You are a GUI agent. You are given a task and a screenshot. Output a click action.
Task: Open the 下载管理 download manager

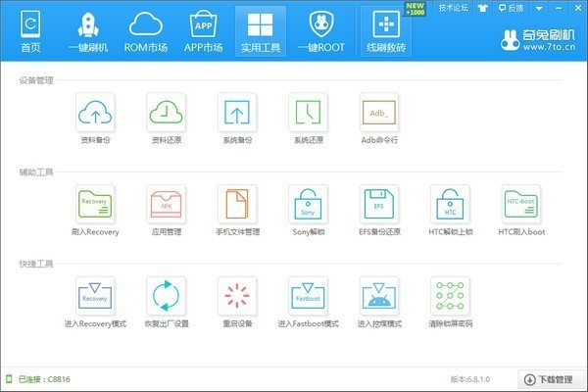551,379
